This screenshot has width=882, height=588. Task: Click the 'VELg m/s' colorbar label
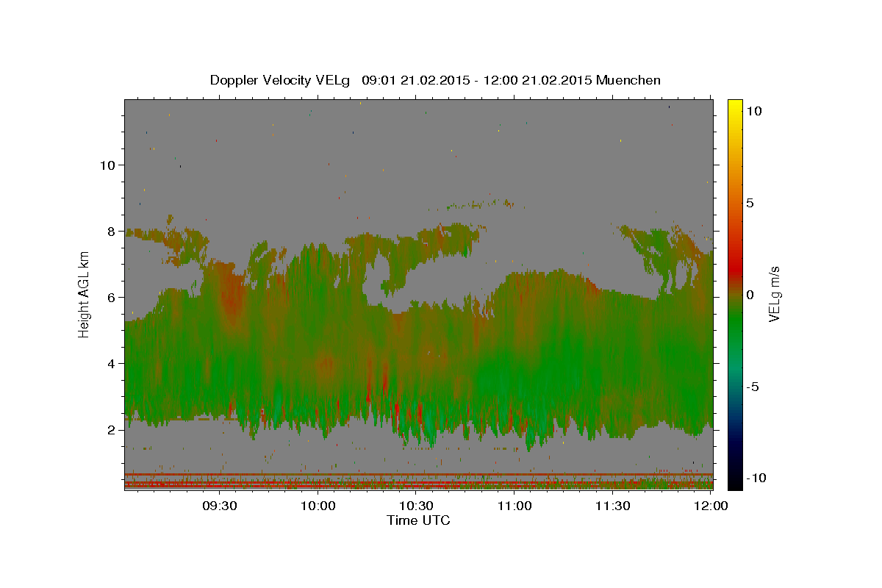tap(775, 294)
